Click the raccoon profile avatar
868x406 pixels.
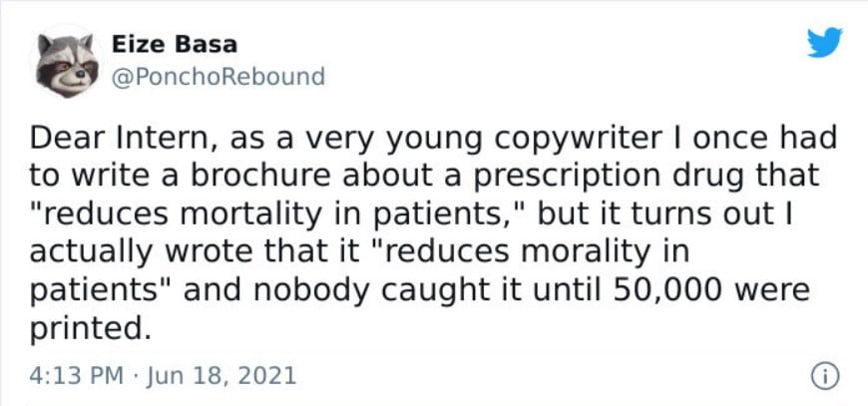pyautogui.click(x=65, y=61)
